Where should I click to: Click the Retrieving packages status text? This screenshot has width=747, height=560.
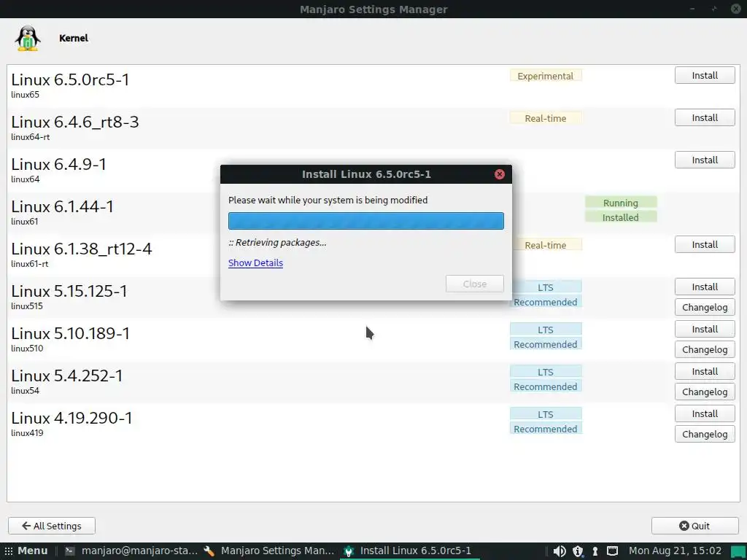(x=277, y=242)
